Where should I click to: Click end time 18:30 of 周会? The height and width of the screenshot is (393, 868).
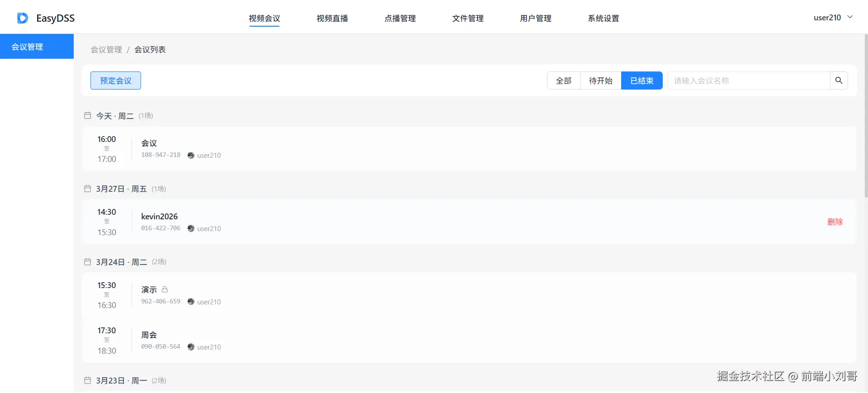[107, 351]
